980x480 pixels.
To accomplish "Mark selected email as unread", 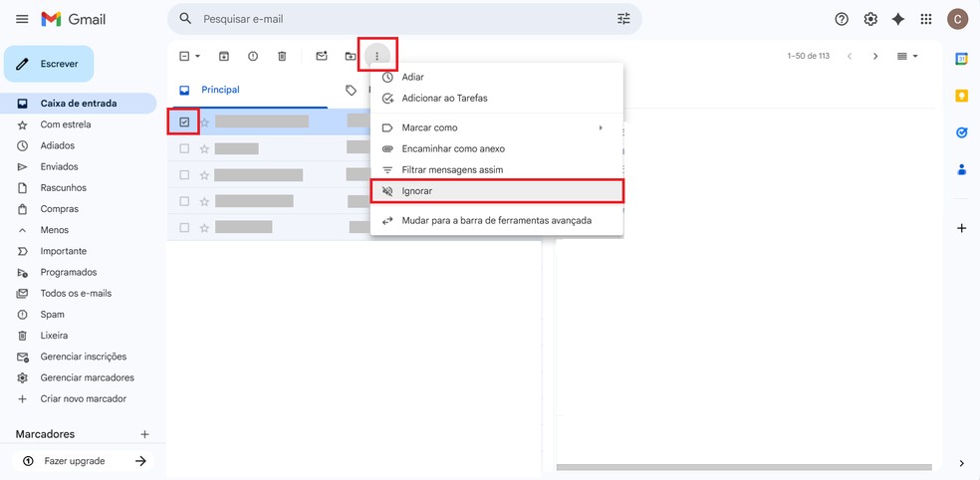I will pos(322,56).
